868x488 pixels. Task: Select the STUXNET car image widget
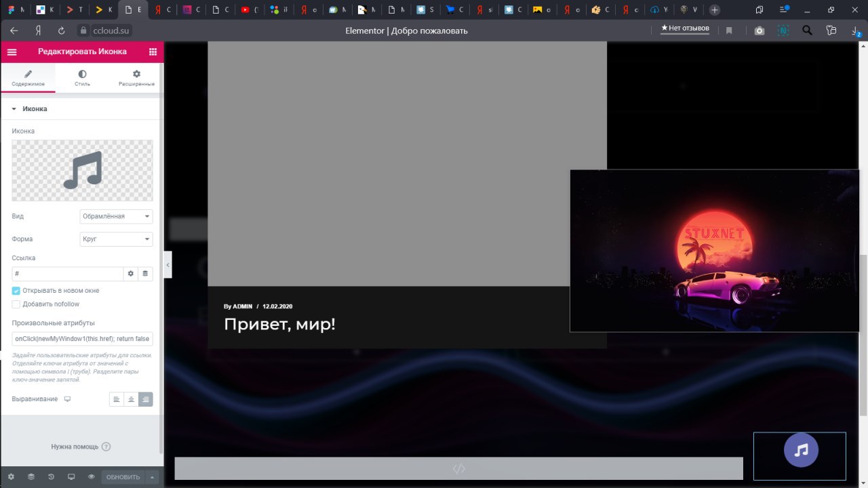point(714,251)
